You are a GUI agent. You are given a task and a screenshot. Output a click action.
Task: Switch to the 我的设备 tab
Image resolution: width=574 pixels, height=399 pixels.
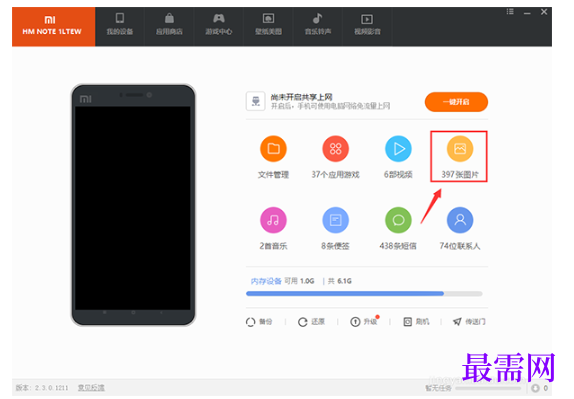[x=120, y=25]
